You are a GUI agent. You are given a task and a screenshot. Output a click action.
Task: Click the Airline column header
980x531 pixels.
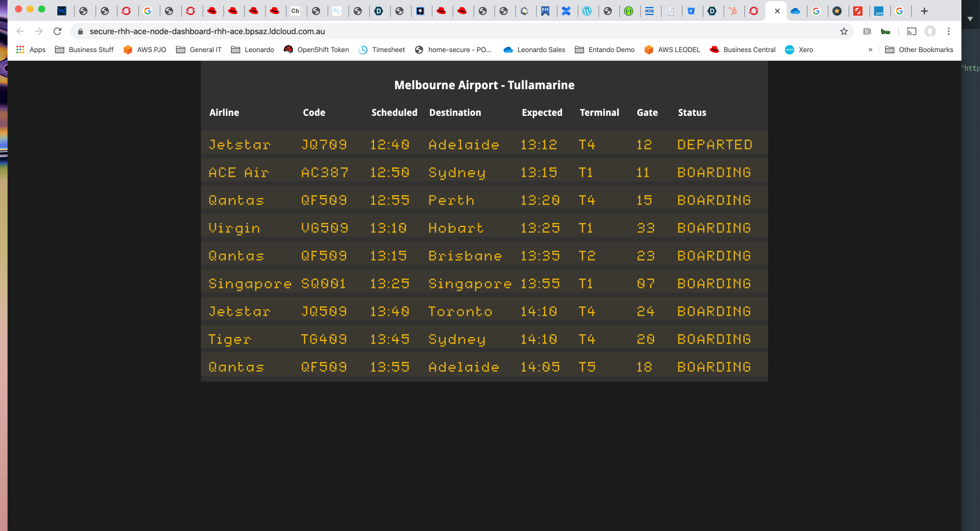point(224,112)
